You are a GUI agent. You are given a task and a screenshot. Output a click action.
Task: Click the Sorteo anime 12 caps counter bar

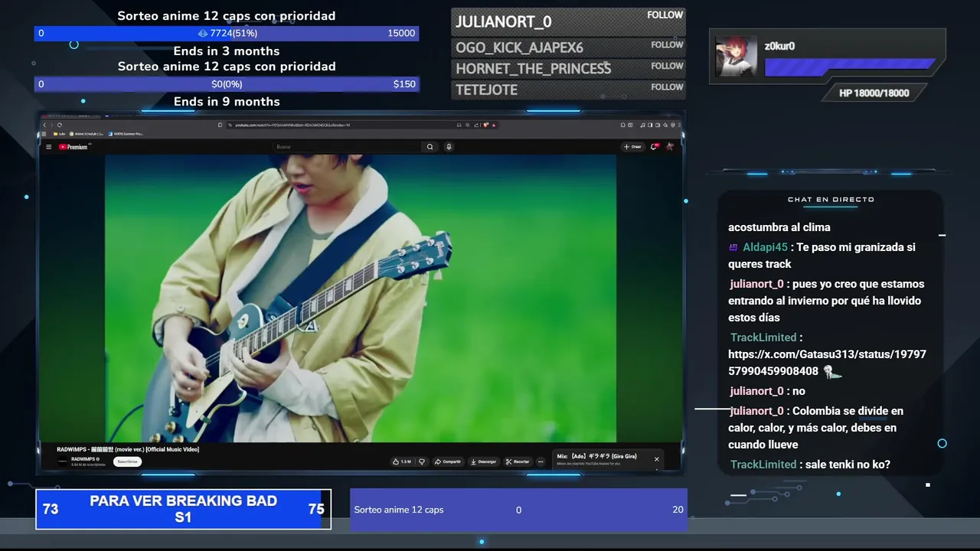point(518,510)
